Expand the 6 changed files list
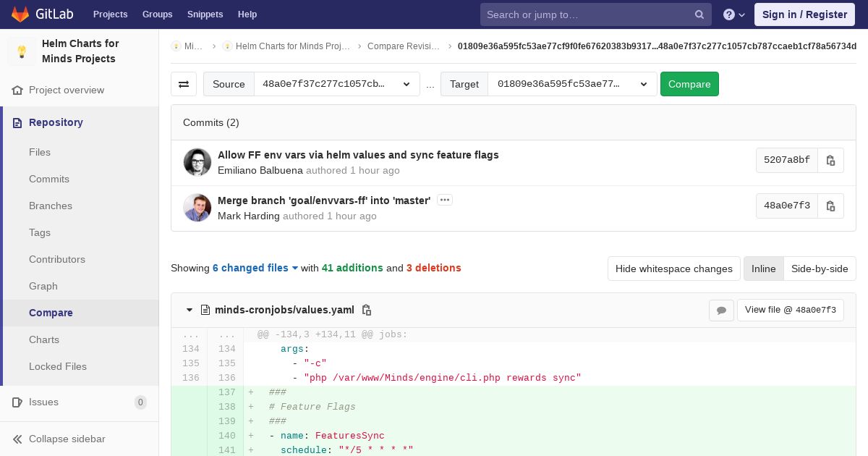The width and height of the screenshot is (868, 456). coord(255,268)
